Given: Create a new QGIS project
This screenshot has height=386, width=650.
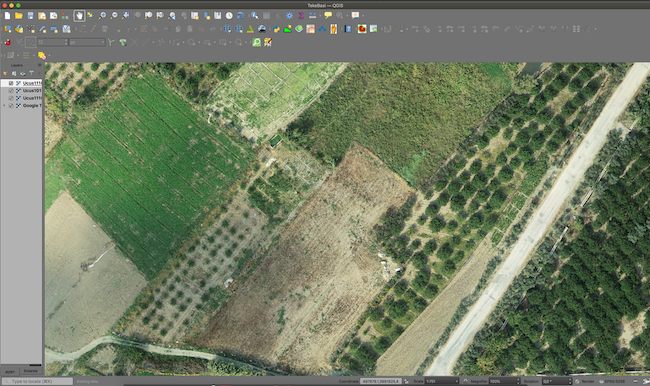Looking at the screenshot, I should point(7,16).
